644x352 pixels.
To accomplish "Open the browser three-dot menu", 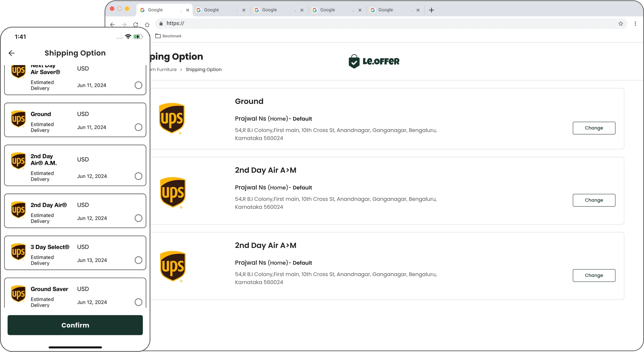I will pyautogui.click(x=635, y=23).
